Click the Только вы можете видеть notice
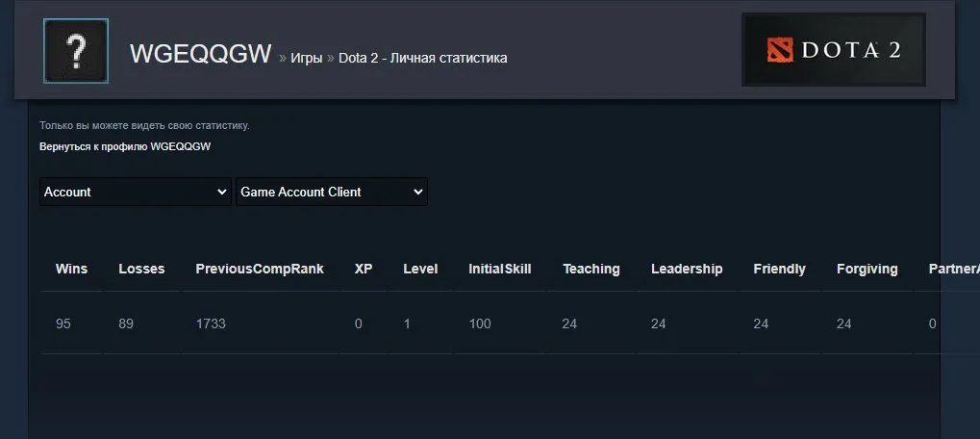This screenshot has width=980, height=439. coord(144,126)
